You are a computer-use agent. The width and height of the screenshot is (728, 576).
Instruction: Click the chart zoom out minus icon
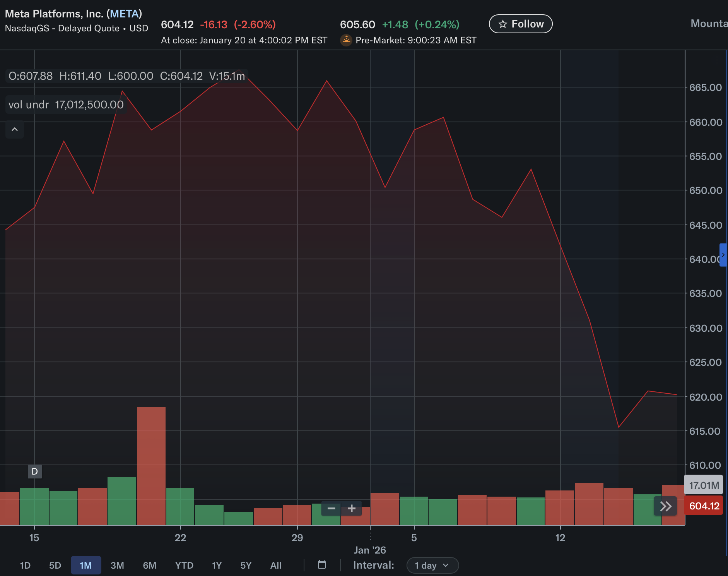(x=331, y=508)
